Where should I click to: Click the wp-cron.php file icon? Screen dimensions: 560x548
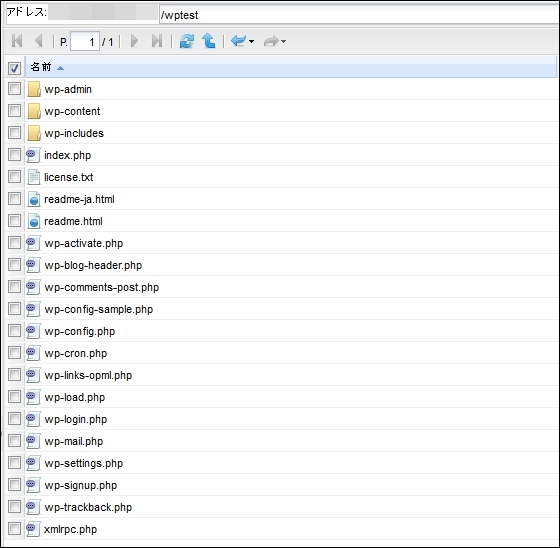(33, 353)
